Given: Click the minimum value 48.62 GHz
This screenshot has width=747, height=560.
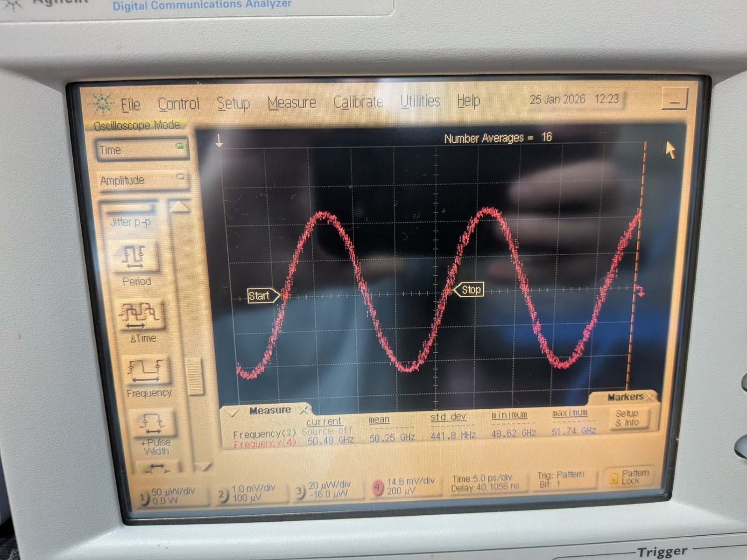Looking at the screenshot, I should 514,433.
